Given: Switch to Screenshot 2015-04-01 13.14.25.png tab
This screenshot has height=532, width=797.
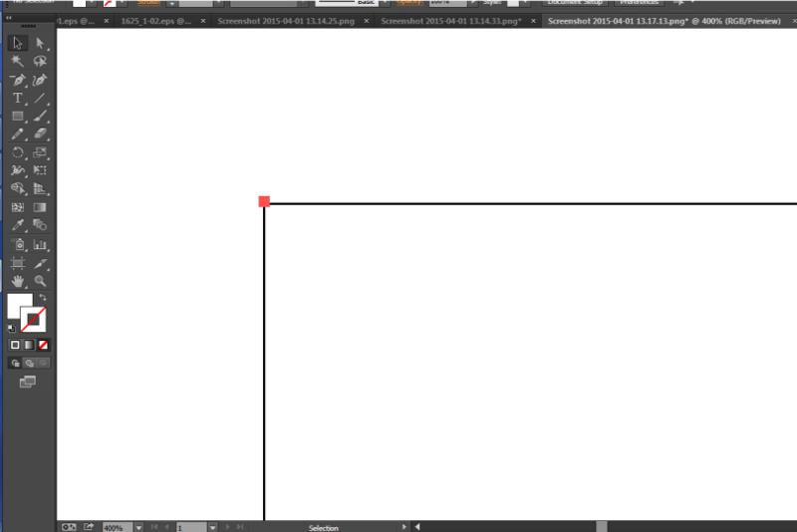Looking at the screenshot, I should click(x=286, y=21).
